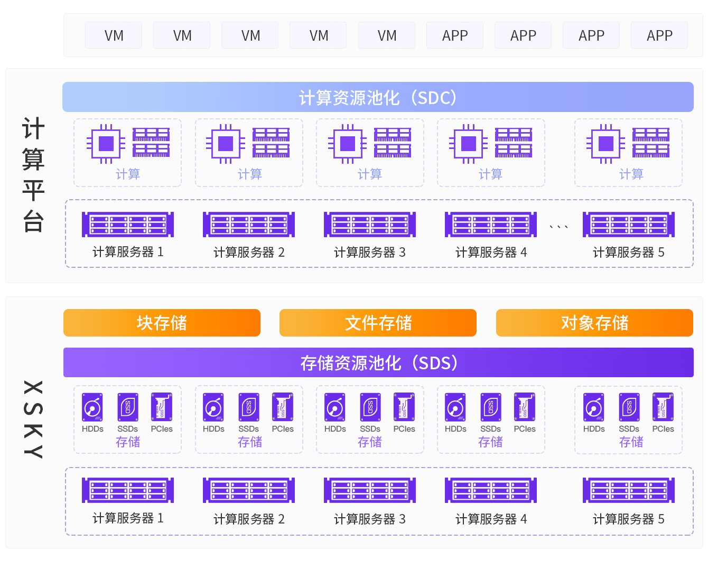Image resolution: width=708 pixels, height=588 pixels.
Task: Click the rightmost APP box
Action: point(659,35)
